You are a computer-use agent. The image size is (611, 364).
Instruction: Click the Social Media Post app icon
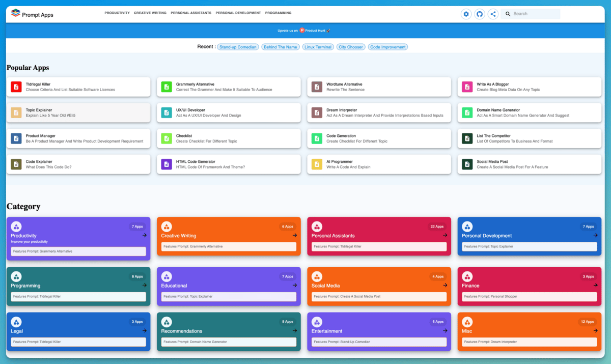[x=467, y=164]
